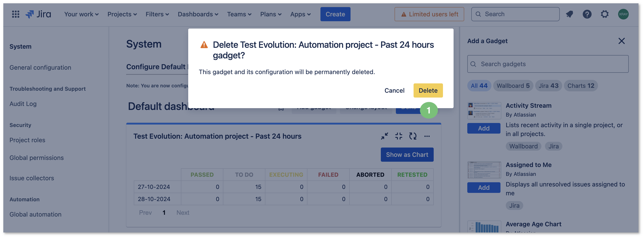Click the FAILED column header
The image size is (644, 238).
(x=328, y=175)
